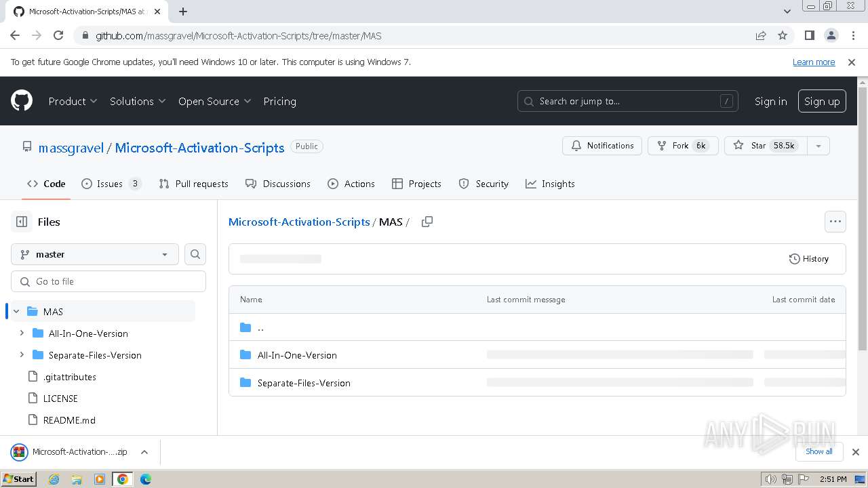
Task: Click the Microsoft-Activation-Scripts breadcrumb link
Action: point(299,222)
